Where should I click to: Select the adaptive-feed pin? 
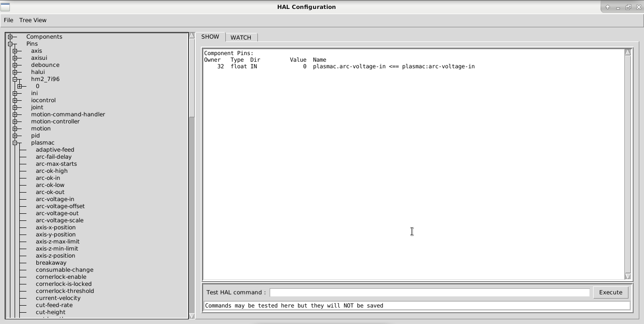(55, 150)
